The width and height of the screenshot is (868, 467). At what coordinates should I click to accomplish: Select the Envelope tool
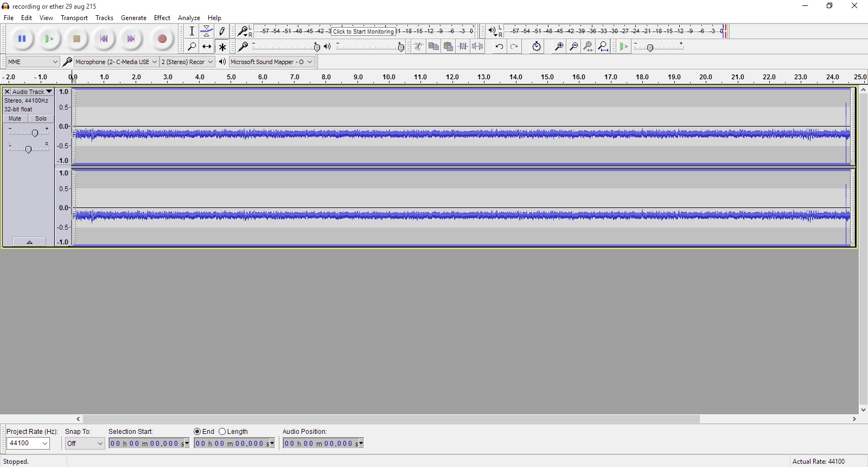point(207,31)
